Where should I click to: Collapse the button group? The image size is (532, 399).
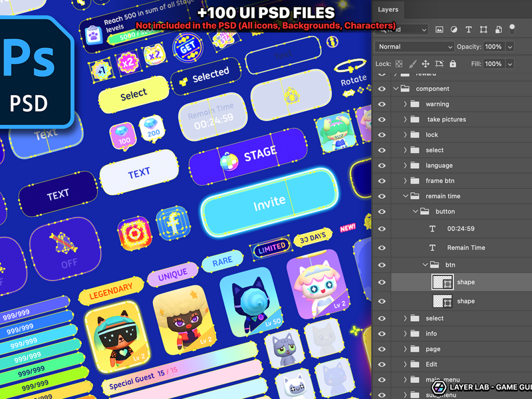click(x=415, y=211)
